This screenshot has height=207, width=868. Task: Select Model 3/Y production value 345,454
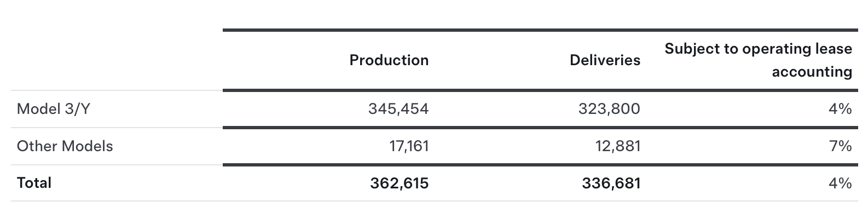(398, 109)
